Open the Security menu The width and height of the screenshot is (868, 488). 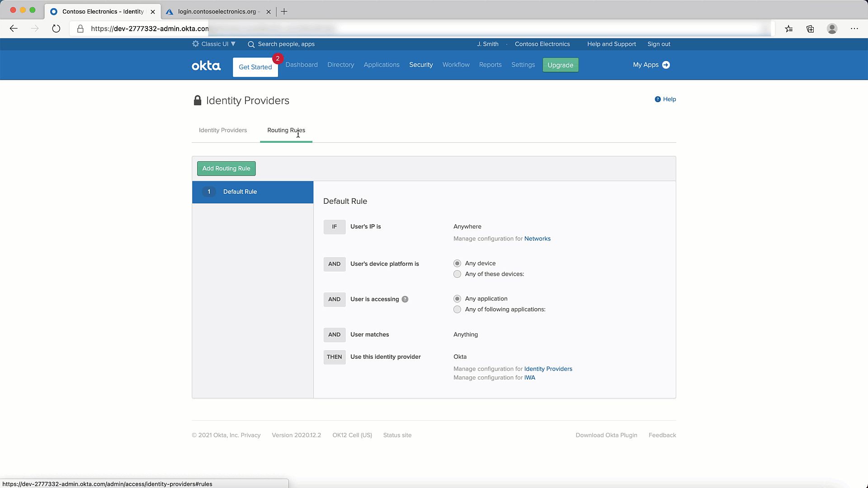(421, 65)
